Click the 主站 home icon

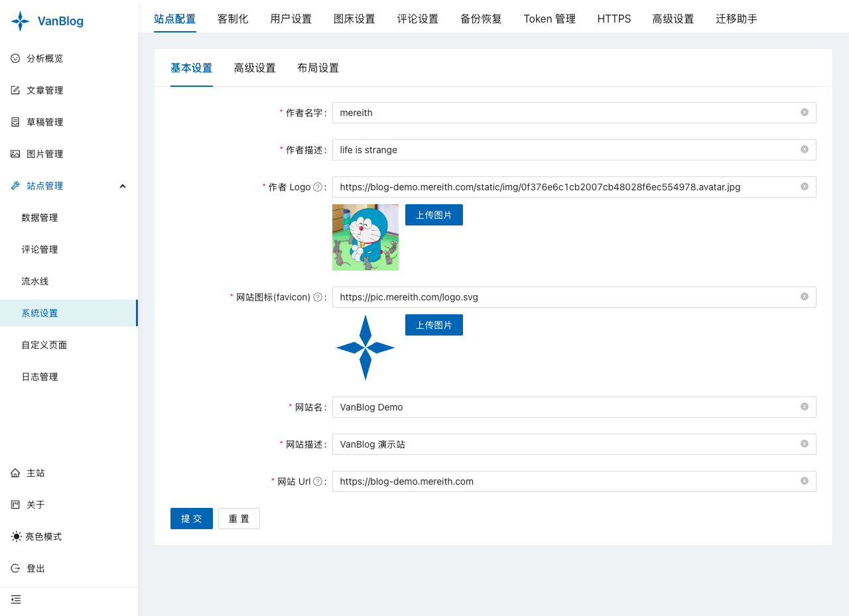(15, 473)
